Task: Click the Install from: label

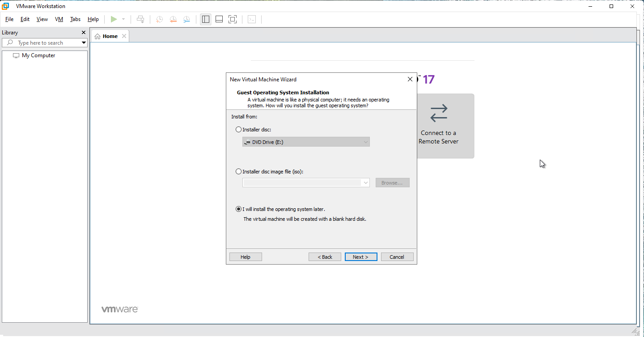Action: (244, 117)
